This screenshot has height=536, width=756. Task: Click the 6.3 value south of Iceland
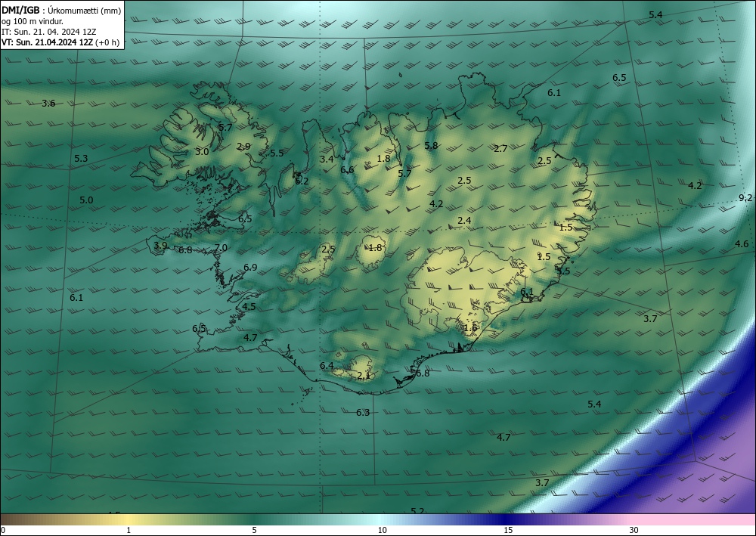click(363, 413)
